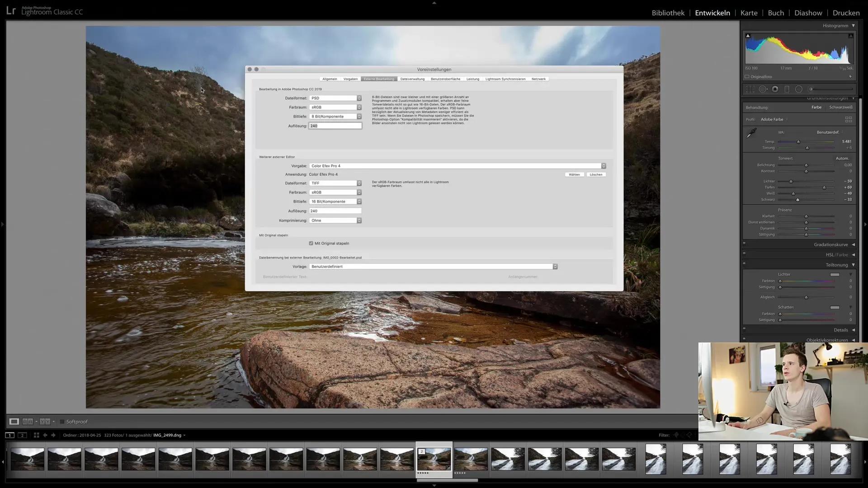Toggle the Gradationskurve panel switch
Viewport: 868px width, 488px height.
click(x=744, y=243)
